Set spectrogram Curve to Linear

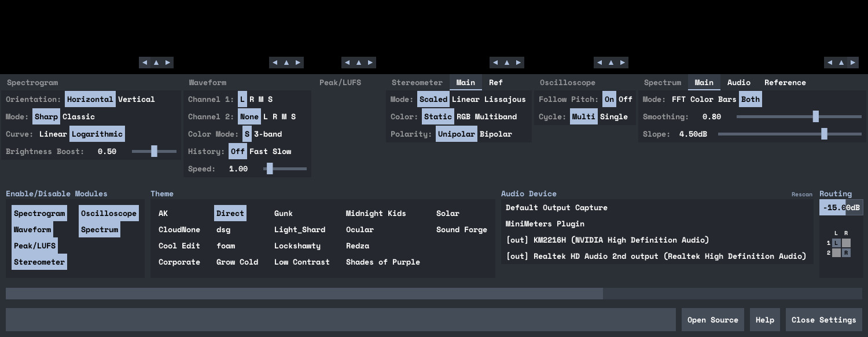coord(53,134)
